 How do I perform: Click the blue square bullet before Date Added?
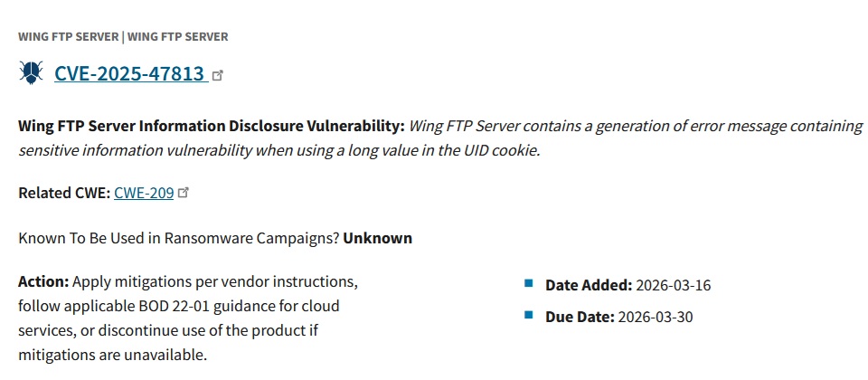pyautogui.click(x=529, y=284)
